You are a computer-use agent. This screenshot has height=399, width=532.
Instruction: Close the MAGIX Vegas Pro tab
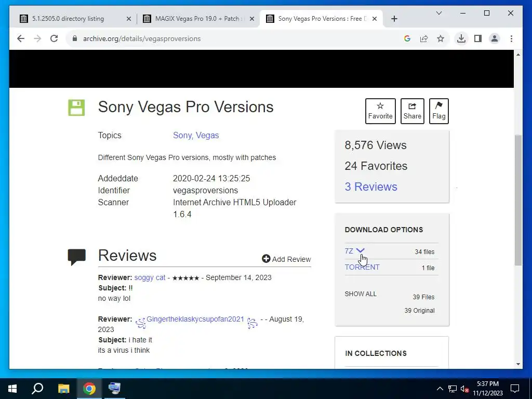point(252,19)
